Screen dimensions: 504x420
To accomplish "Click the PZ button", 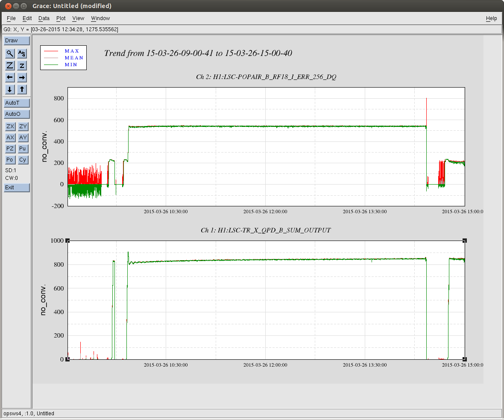I will (x=10, y=149).
